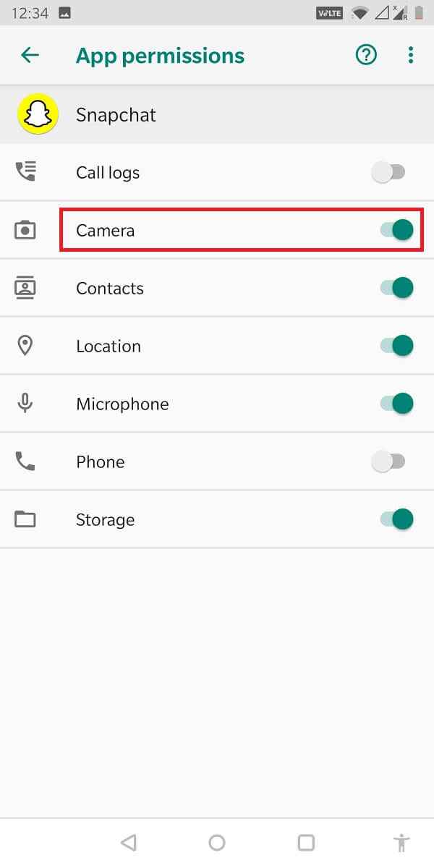Screen dimensions: 434x868
Task: Select the Contacts permission icon
Action: [26, 287]
